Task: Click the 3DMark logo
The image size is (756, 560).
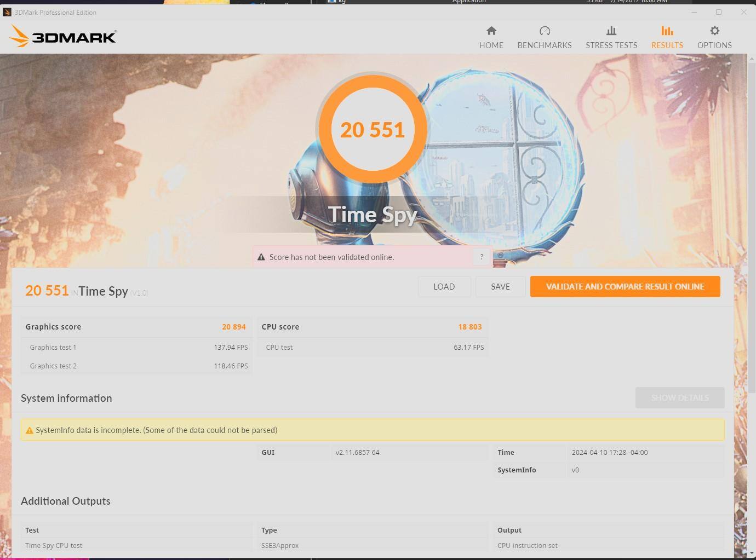Action: coord(62,37)
